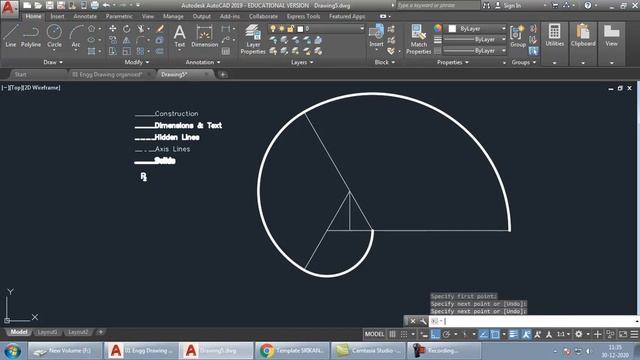The width and height of the screenshot is (640, 360).
Task: Expand the Properties panel
Action: pyautogui.click(x=453, y=62)
